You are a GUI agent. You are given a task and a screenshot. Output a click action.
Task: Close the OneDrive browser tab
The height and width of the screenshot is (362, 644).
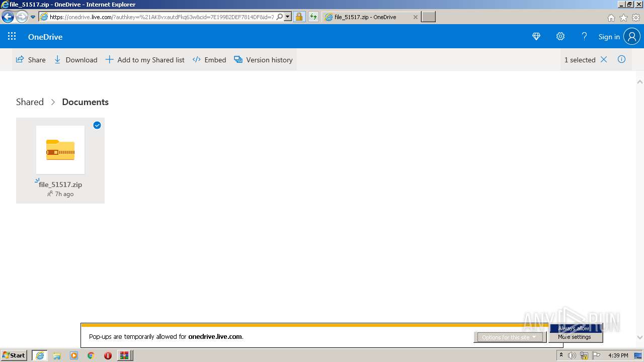click(x=415, y=17)
